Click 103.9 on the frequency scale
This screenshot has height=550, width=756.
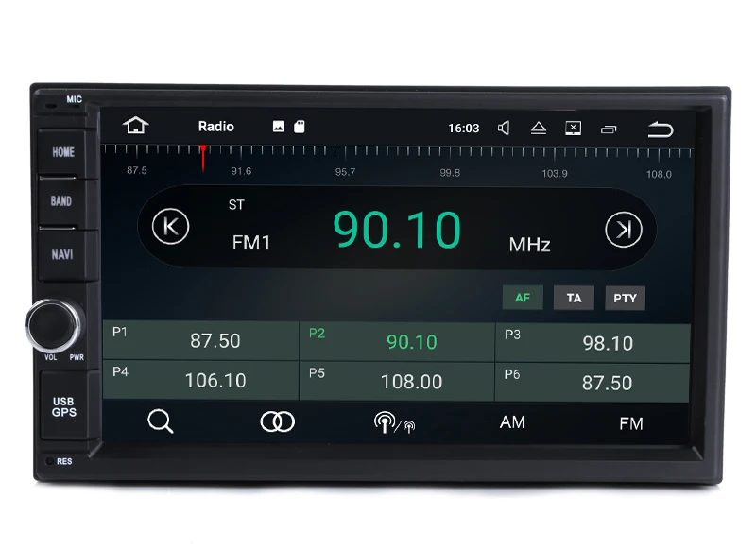tap(555, 174)
